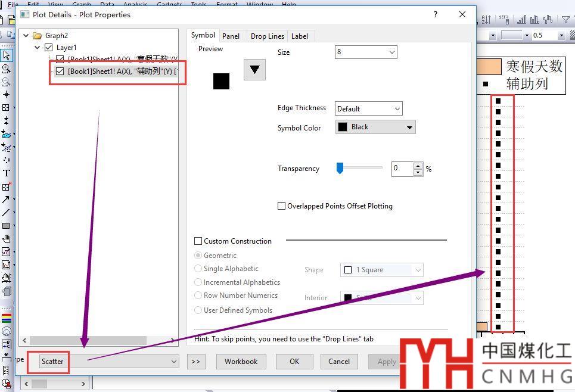This screenshot has width=575, height=392.
Task: Select the Single Alphabetic radio button
Action: [198, 269]
